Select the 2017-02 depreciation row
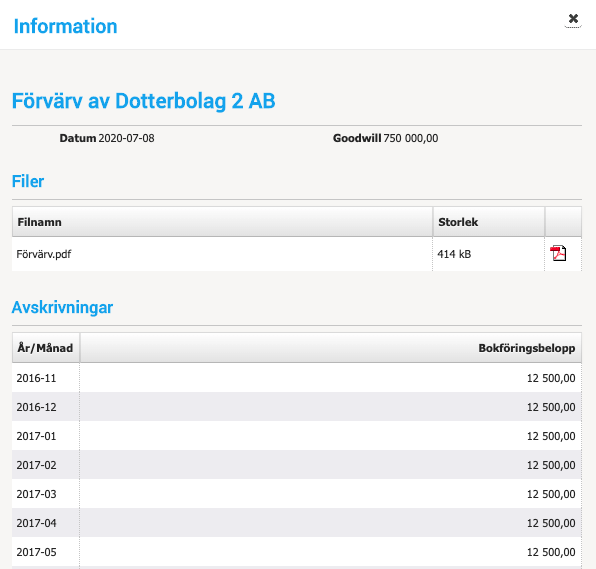This screenshot has height=569, width=596. coord(296,465)
